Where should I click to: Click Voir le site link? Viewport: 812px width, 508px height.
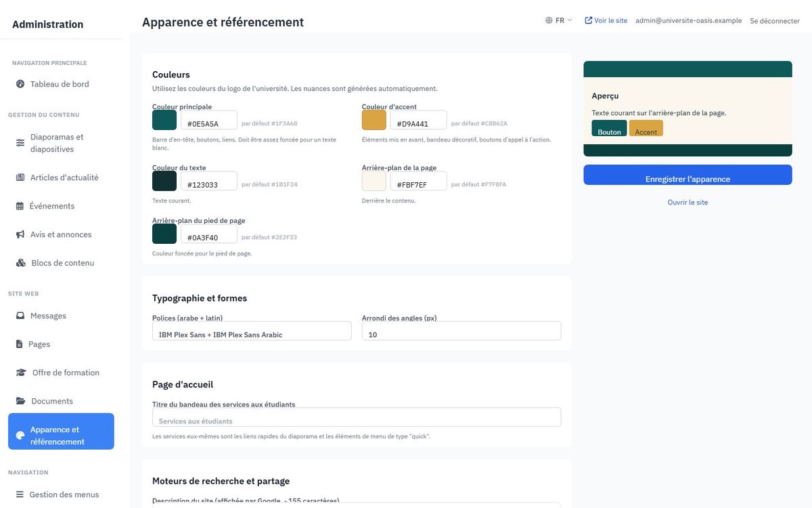point(606,20)
